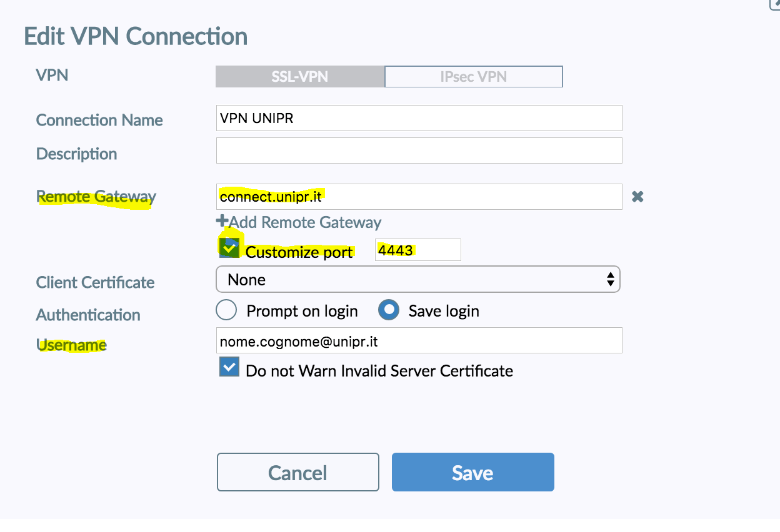Edit the Remote Gateway address field
Viewport: 780px width, 532px height.
point(419,197)
